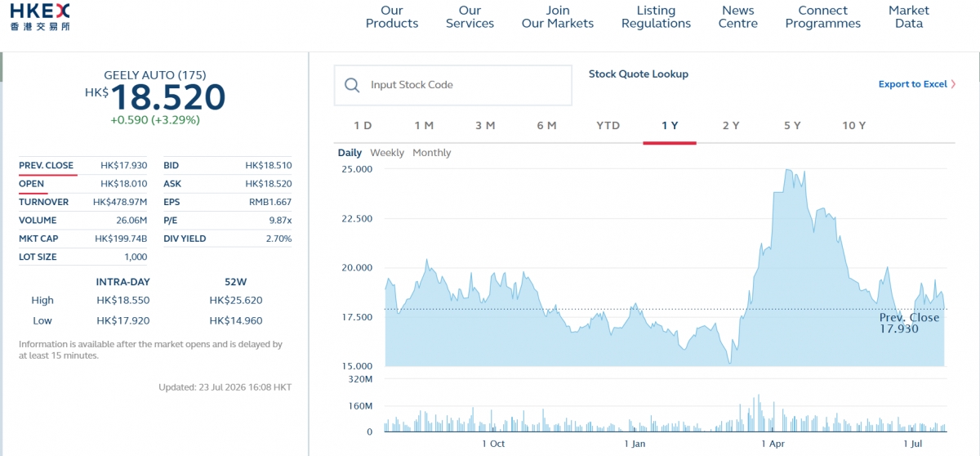Open the Our Products menu
980x456 pixels.
tap(392, 17)
